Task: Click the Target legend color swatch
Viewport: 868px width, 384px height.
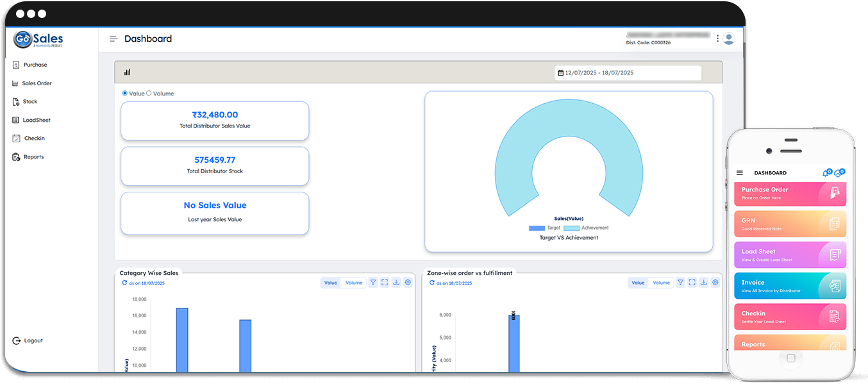Action: (x=537, y=228)
